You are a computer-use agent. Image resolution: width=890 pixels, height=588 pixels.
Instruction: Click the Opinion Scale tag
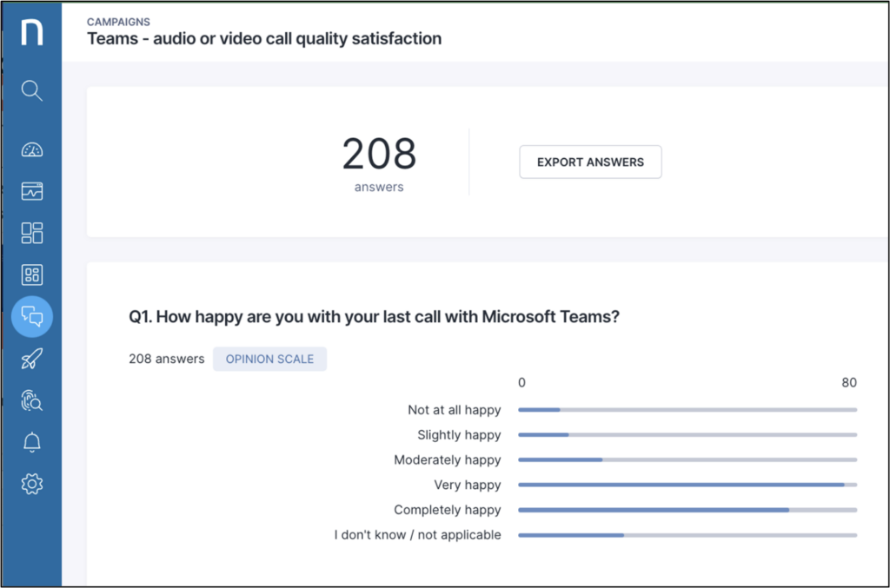click(x=269, y=359)
